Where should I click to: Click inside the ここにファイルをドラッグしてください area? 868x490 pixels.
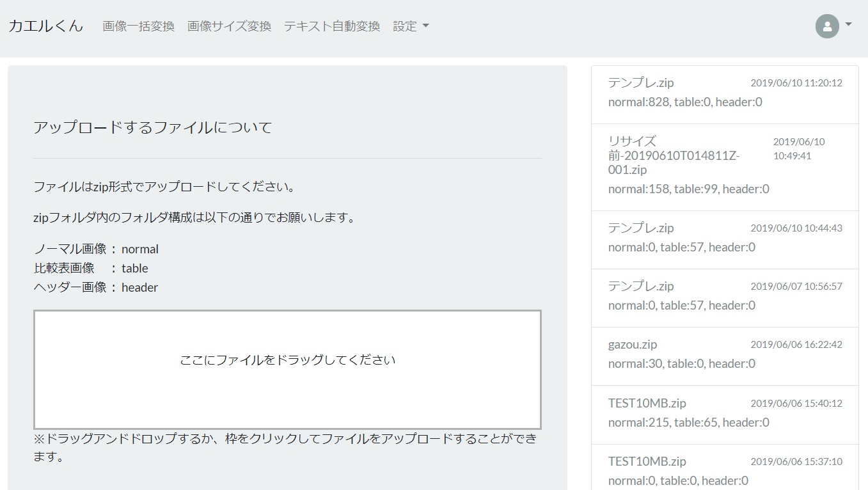(287, 360)
